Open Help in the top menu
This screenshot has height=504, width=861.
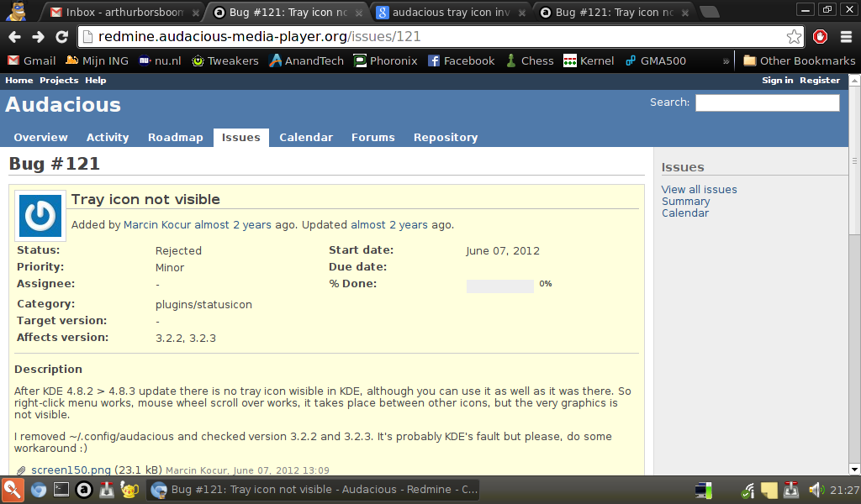click(96, 81)
